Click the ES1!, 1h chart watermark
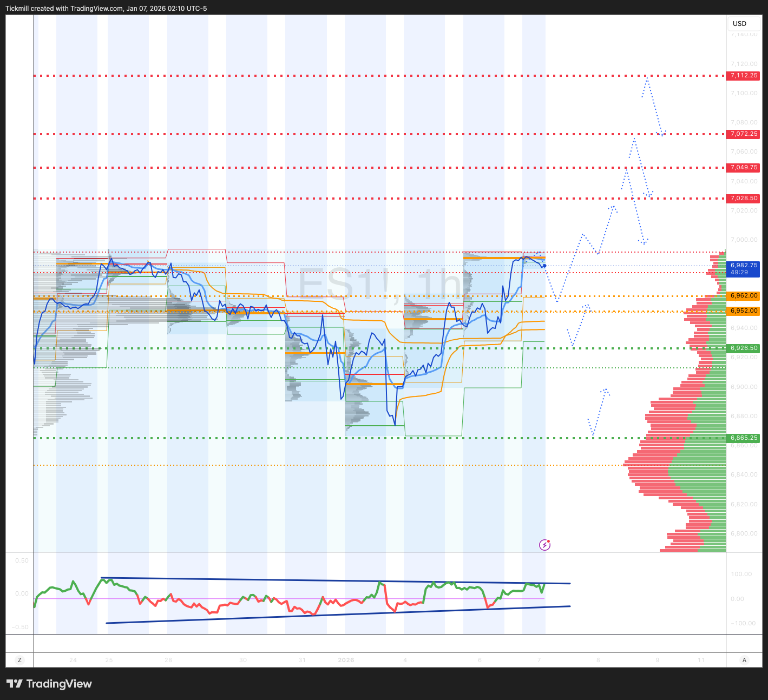The image size is (768, 700). 379,284
